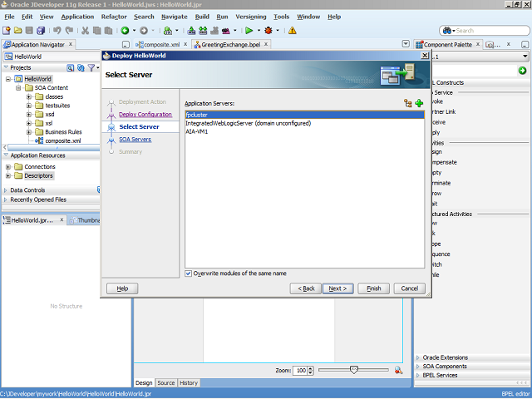Toggle Overwrite modules of the same name
The width and height of the screenshot is (532, 399).
coord(189,273)
